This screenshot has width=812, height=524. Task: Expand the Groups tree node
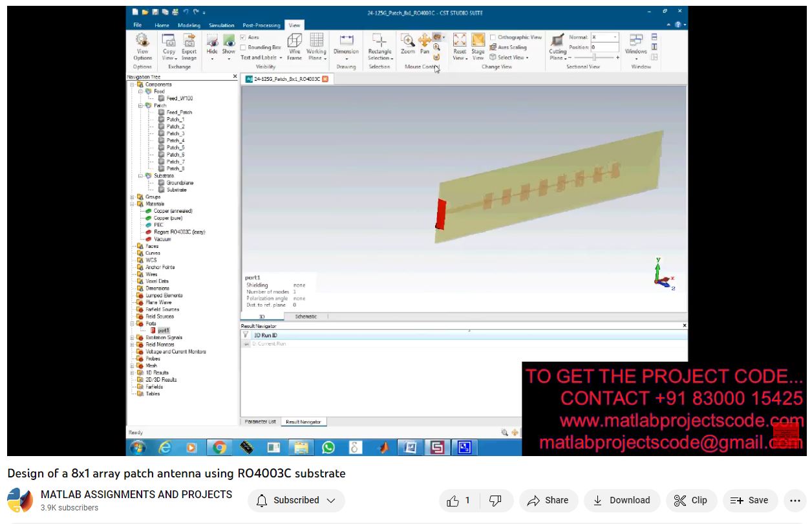click(132, 197)
